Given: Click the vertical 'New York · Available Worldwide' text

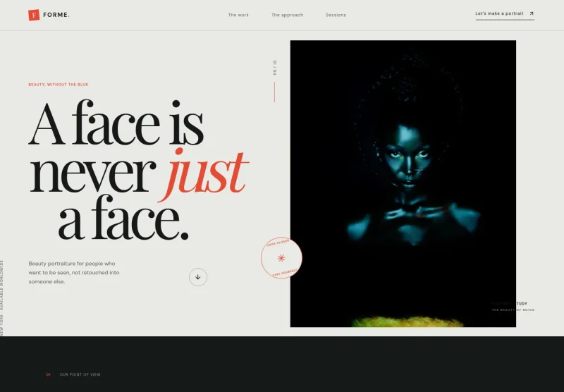Looking at the screenshot, I should tap(2, 298).
